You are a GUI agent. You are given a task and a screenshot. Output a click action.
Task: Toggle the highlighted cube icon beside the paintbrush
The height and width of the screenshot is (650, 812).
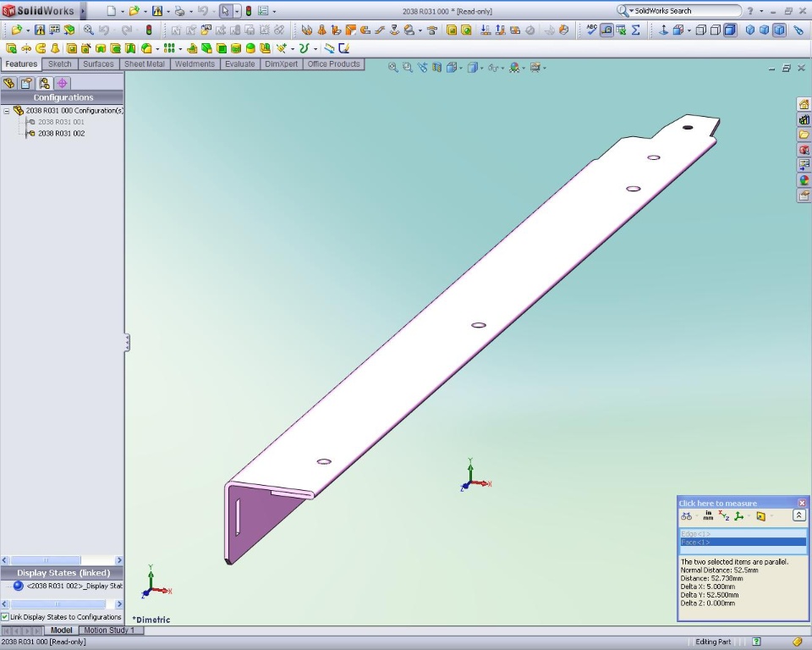779,30
